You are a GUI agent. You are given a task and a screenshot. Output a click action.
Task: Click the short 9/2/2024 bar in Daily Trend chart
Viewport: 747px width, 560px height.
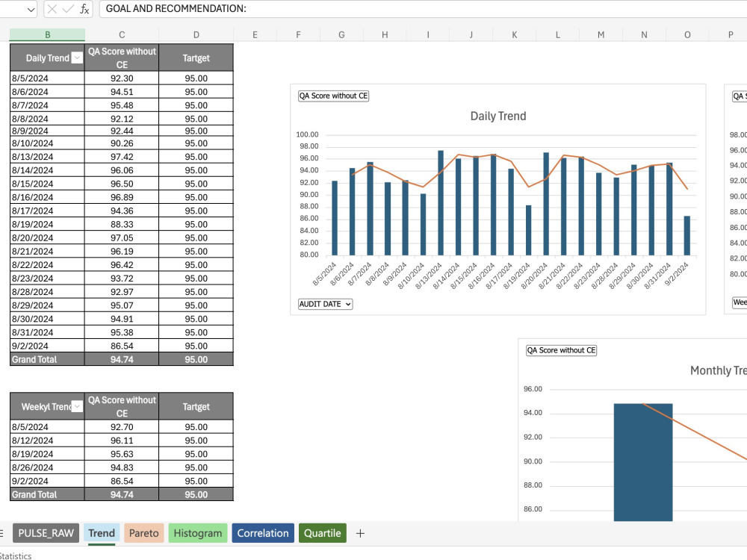687,236
